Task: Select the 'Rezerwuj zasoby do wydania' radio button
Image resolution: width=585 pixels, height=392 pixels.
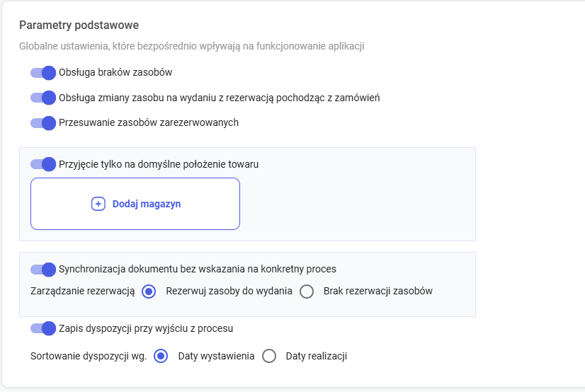Action: pos(149,292)
